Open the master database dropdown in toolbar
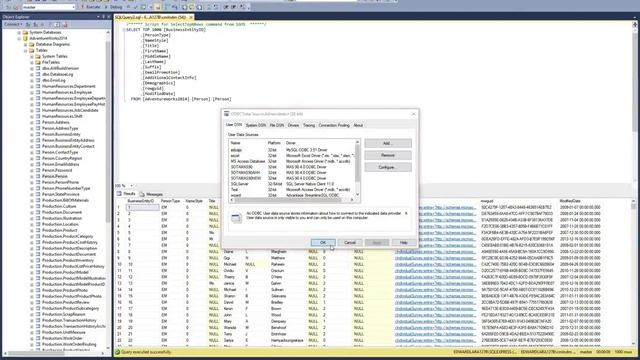This screenshot has height=360, width=640. coord(49,7)
